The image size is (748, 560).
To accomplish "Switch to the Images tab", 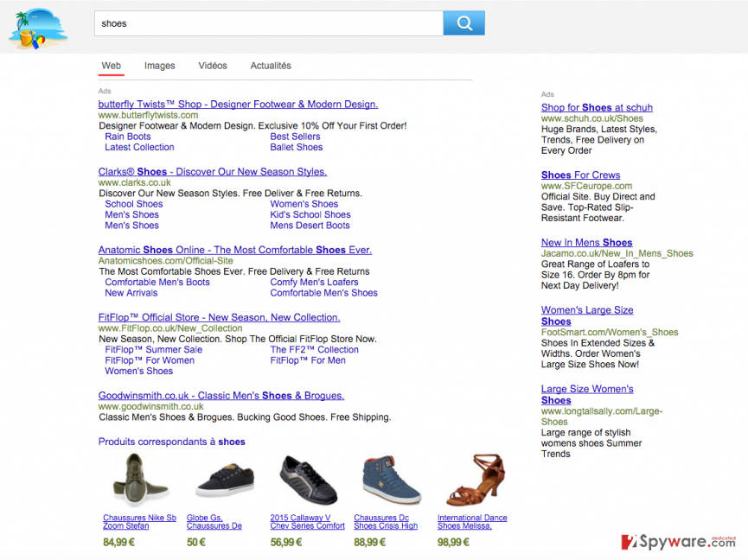I will coord(159,66).
